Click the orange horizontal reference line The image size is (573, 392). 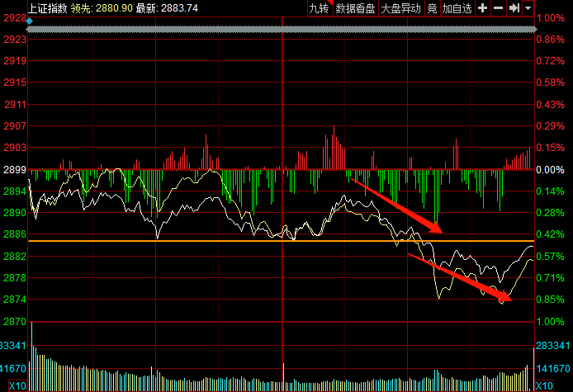pos(281,241)
